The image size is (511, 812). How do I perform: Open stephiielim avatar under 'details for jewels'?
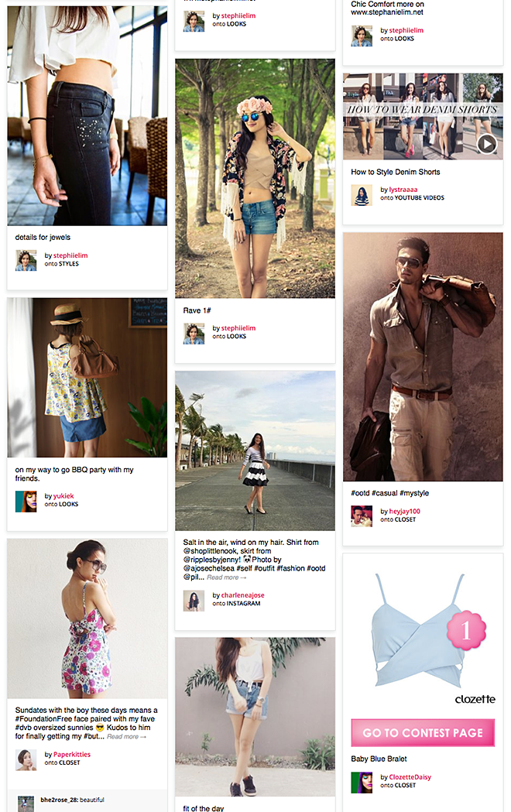coord(26,261)
